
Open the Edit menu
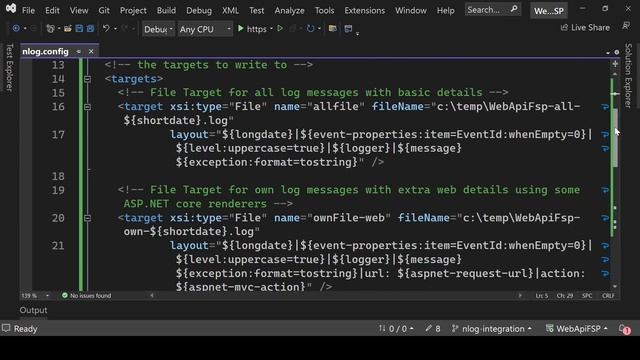(52, 10)
